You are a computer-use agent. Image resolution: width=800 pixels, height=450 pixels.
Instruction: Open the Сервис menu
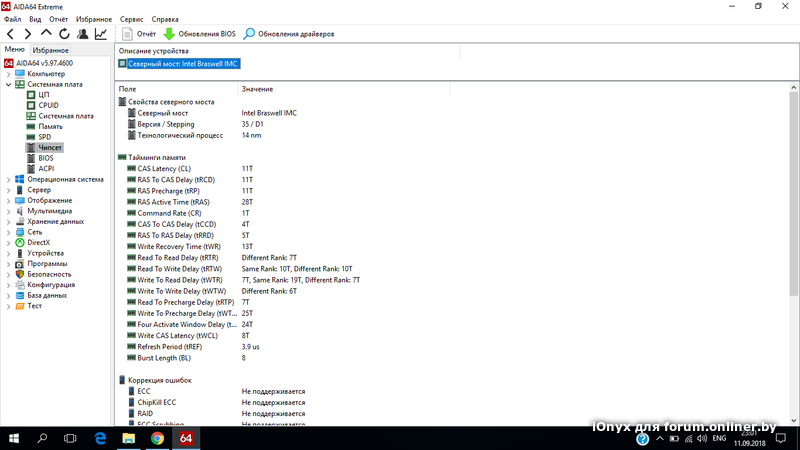(x=132, y=19)
